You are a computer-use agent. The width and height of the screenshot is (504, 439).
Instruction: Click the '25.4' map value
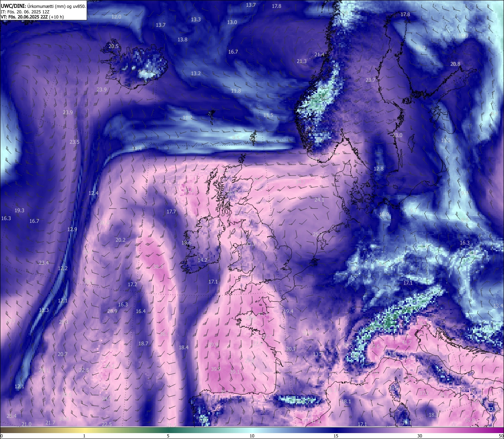point(11,416)
